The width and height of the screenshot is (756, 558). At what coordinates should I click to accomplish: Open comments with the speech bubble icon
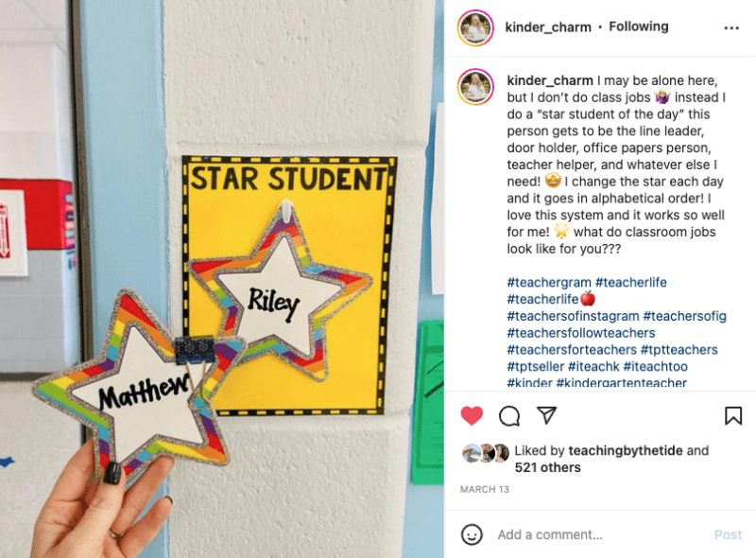[509, 415]
